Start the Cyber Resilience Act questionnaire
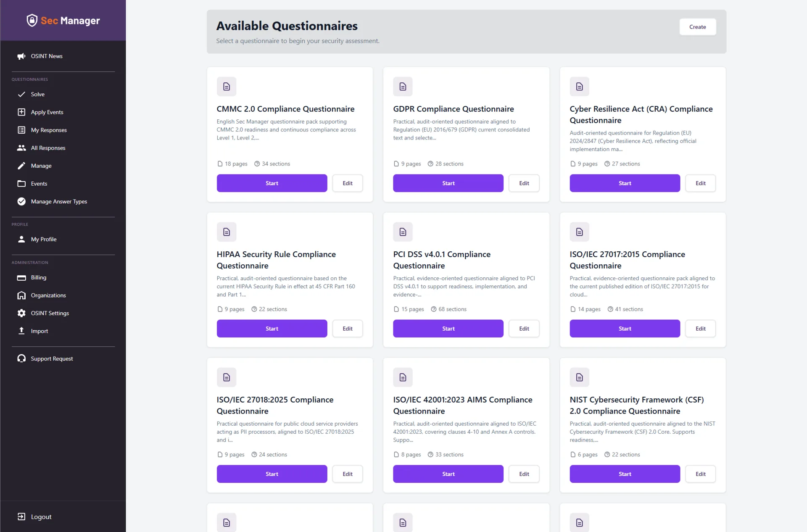Screen dimensions: 807x532 tap(625, 183)
